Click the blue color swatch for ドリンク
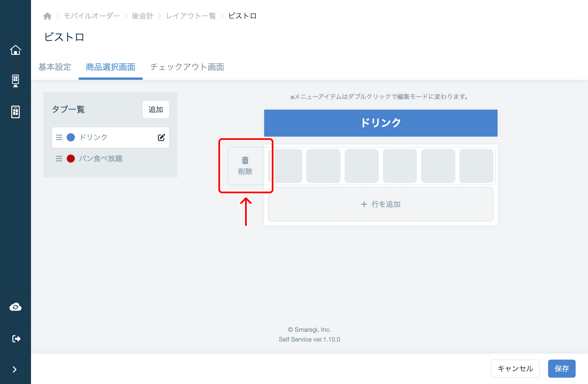 click(x=71, y=137)
